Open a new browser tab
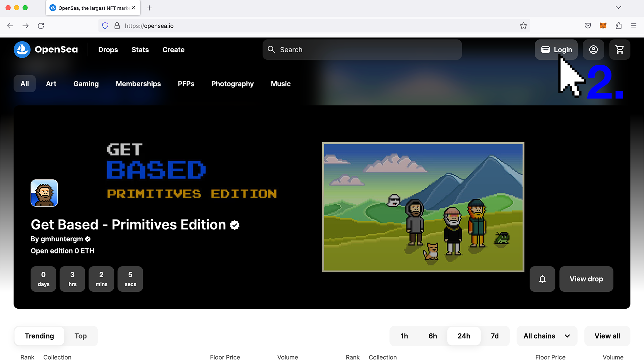 [x=149, y=8]
